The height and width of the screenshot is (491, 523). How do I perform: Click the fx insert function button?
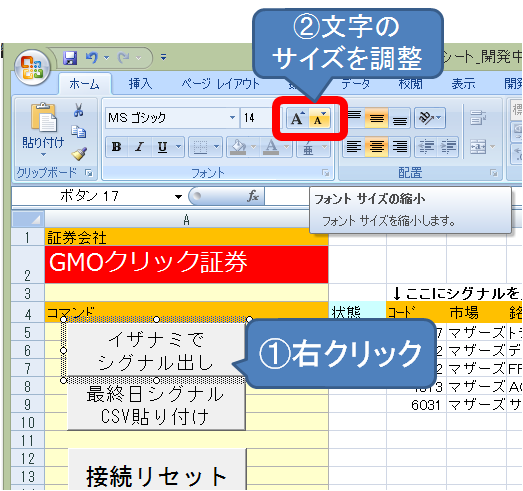pos(253,196)
